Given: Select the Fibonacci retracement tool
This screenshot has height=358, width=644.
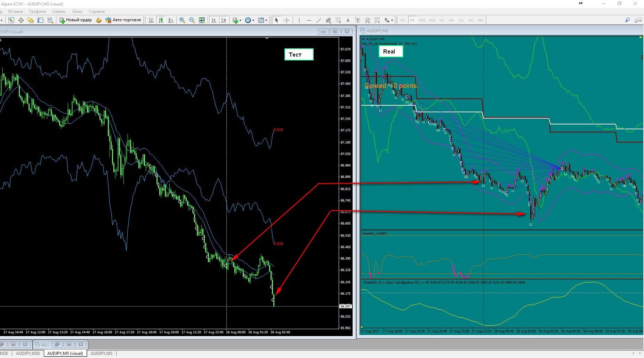Looking at the screenshot, I should tap(338, 20).
